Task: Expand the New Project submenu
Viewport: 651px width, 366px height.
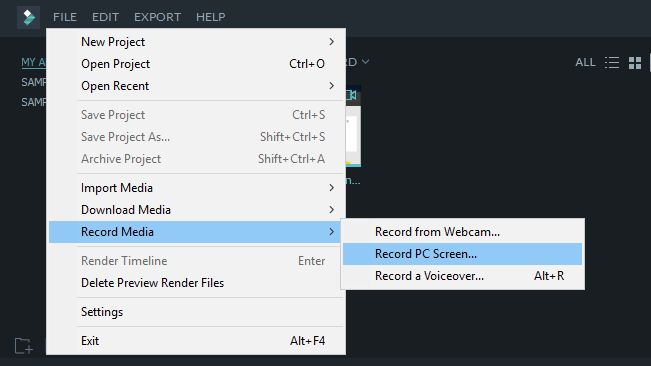Action: click(x=196, y=42)
